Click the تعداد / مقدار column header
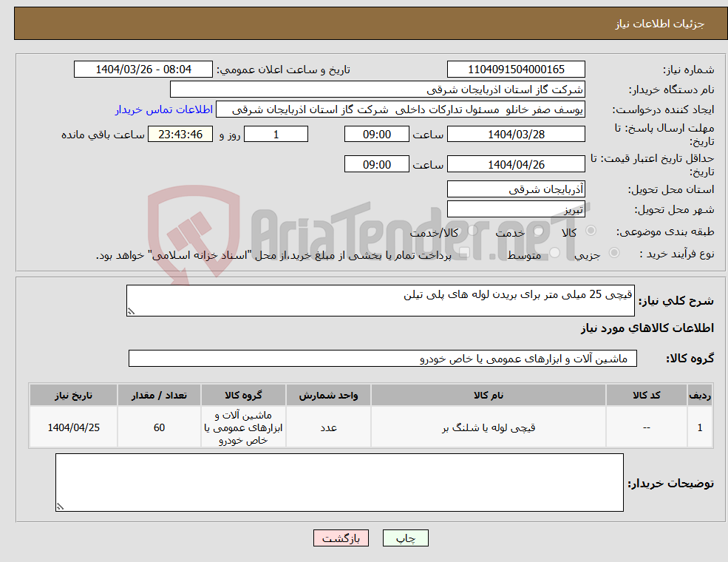Image resolution: width=728 pixels, height=562 pixels. click(x=159, y=396)
